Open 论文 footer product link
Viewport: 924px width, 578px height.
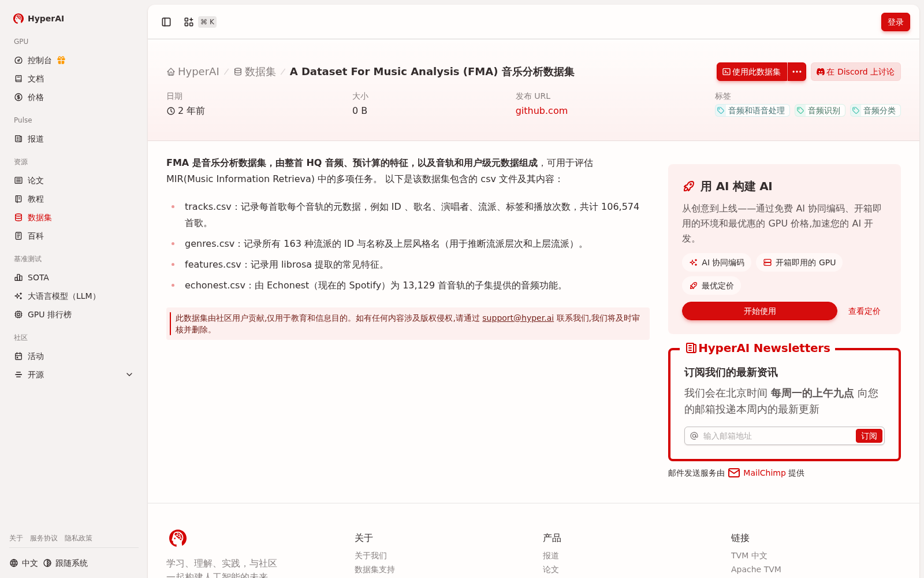click(x=551, y=569)
